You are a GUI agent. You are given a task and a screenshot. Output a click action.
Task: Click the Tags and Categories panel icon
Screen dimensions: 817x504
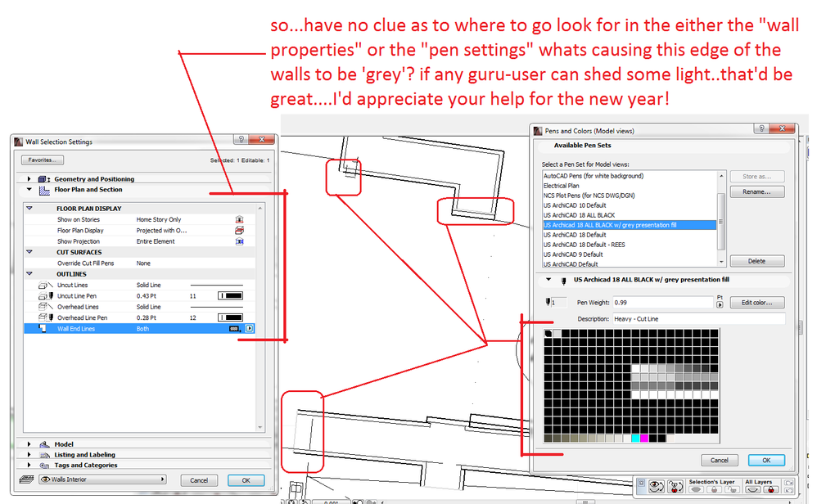coord(45,465)
